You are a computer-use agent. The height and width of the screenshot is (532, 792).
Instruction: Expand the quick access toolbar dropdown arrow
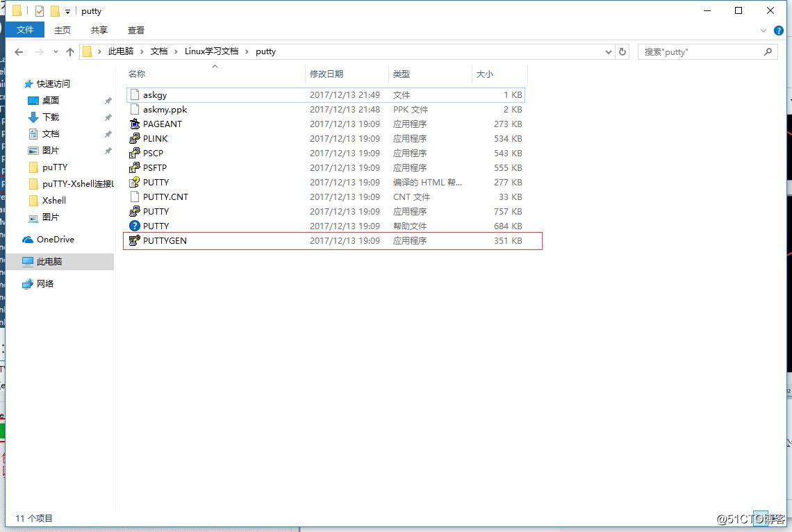pyautogui.click(x=67, y=12)
